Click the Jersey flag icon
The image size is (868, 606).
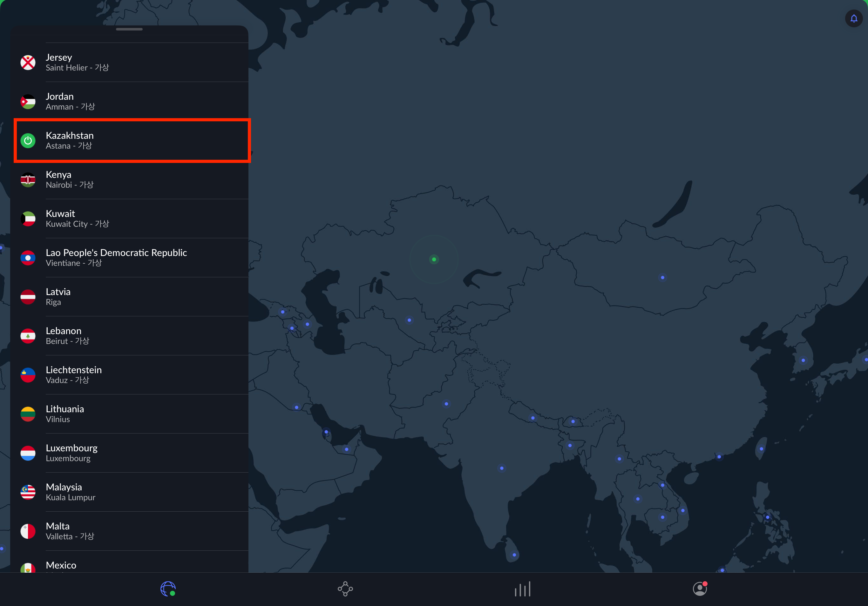(x=28, y=63)
